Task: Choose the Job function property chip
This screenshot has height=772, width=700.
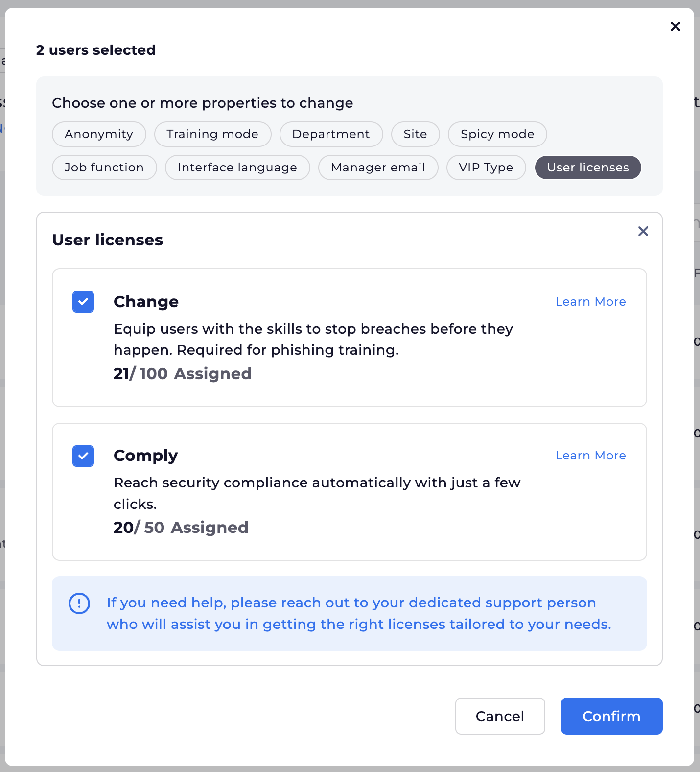Action: 104,168
